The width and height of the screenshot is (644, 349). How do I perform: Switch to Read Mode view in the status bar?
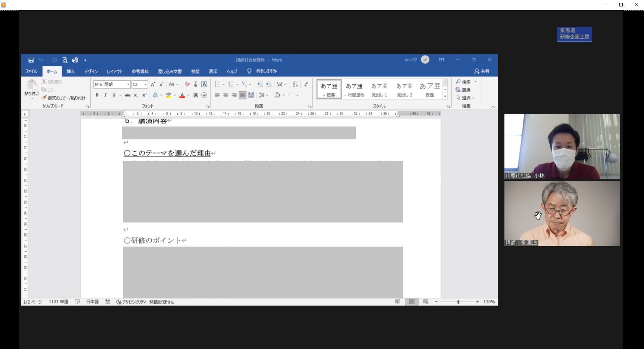coord(398,302)
